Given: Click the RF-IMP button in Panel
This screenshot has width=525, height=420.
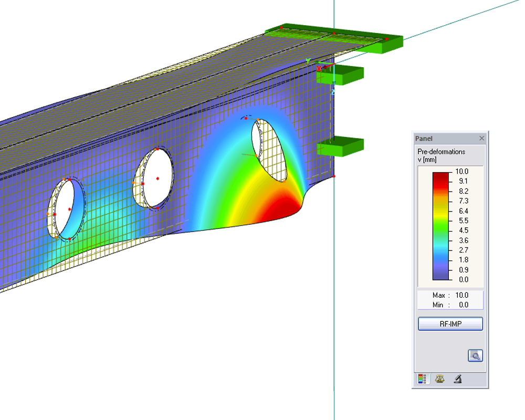Looking at the screenshot, I should click(x=450, y=324).
